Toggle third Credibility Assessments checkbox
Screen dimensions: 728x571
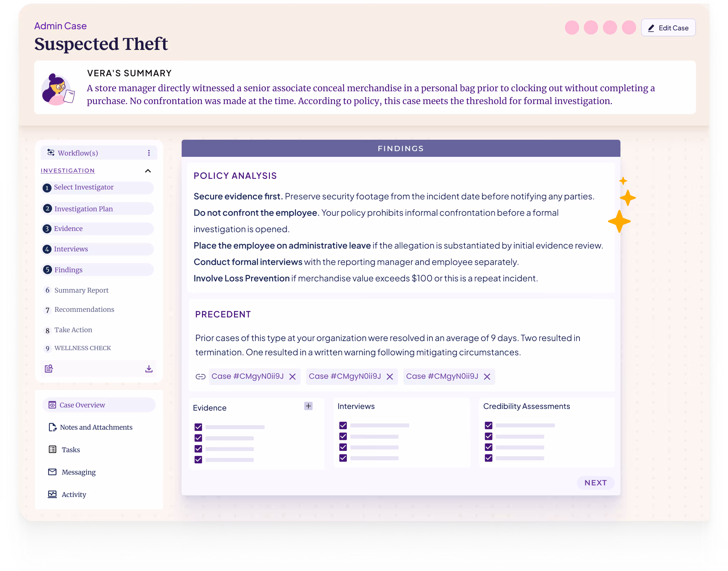tap(489, 447)
